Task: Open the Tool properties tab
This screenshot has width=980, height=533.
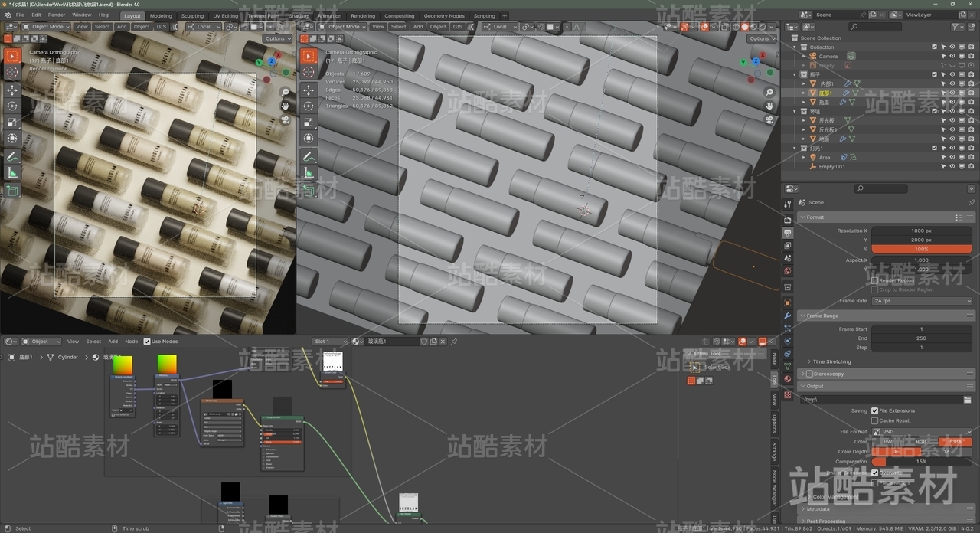Action: [787, 204]
